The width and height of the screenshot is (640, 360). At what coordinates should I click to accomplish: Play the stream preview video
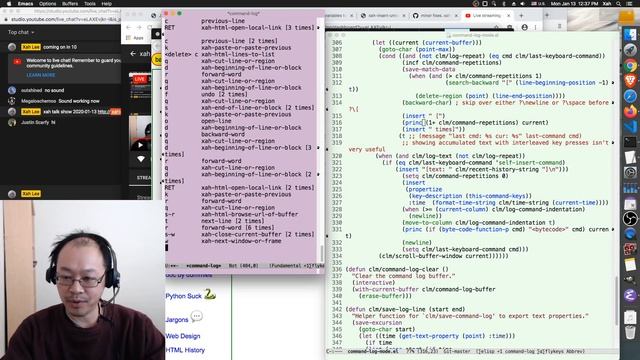coord(140,145)
